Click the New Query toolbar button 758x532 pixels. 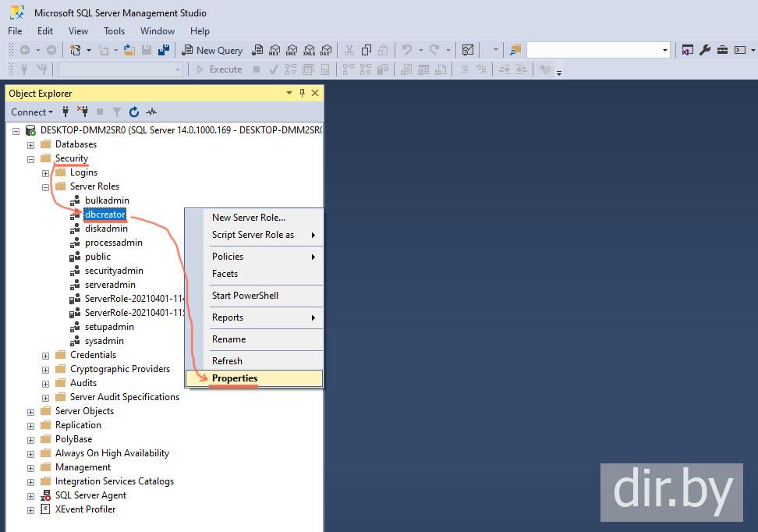(x=212, y=50)
